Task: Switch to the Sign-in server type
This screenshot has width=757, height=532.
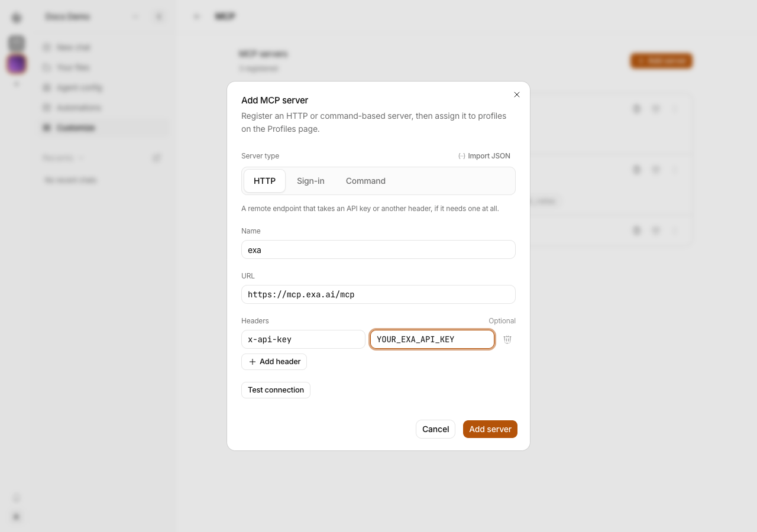Action: [x=310, y=181]
